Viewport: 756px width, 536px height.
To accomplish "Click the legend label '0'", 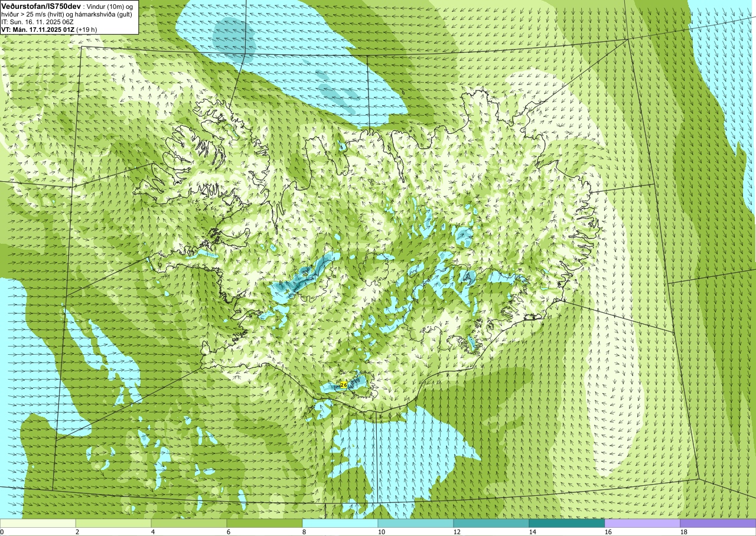I will [x=2, y=532].
